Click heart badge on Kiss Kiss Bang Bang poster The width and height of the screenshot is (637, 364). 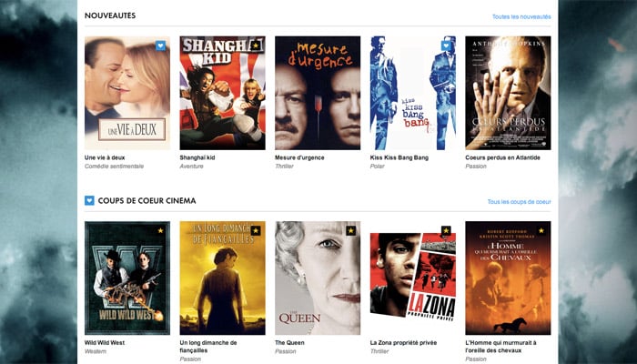tap(446, 45)
